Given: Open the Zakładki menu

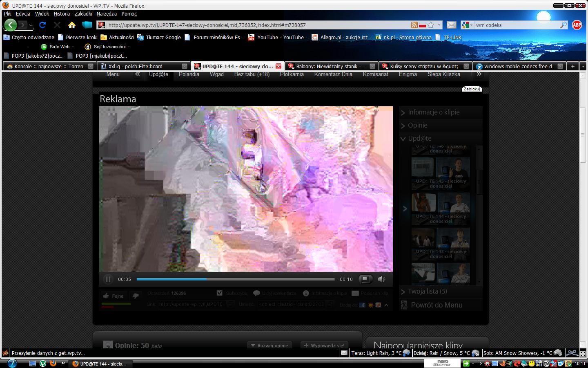Looking at the screenshot, I should point(83,13).
